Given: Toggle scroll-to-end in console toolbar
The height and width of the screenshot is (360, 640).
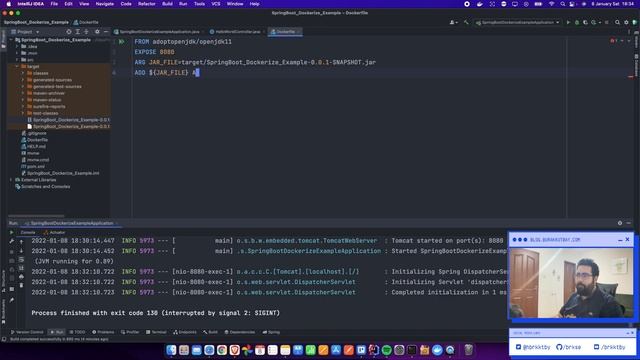Looking at the screenshot, I should tap(21, 268).
